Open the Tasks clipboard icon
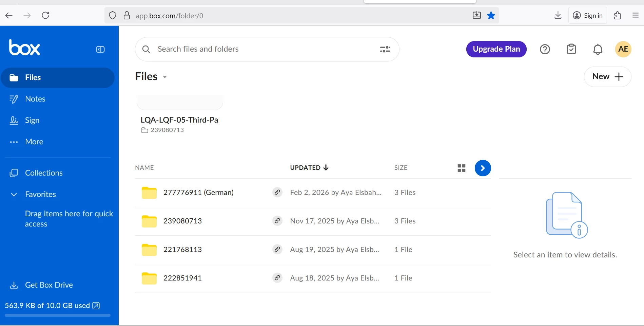This screenshot has height=326, width=644. (x=571, y=49)
